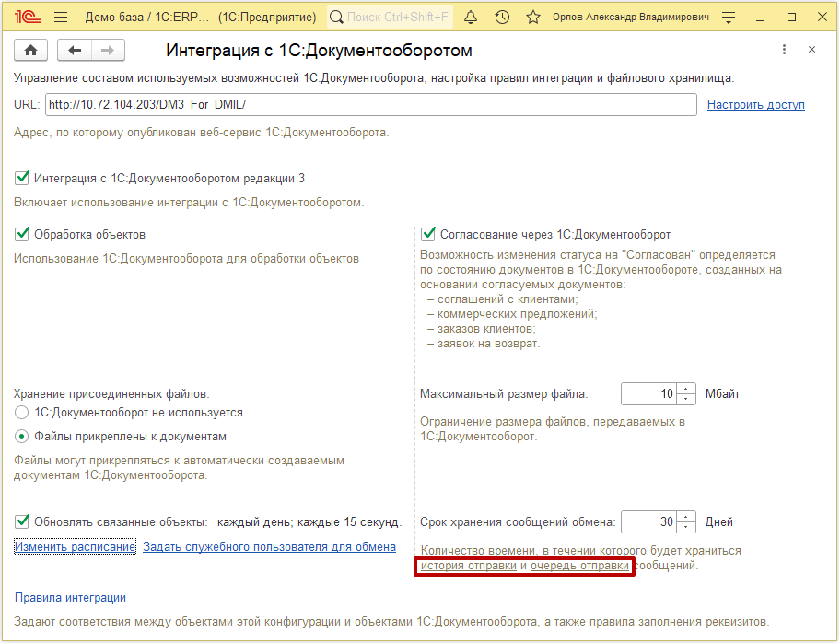Open the Правила интеграции link

point(70,597)
